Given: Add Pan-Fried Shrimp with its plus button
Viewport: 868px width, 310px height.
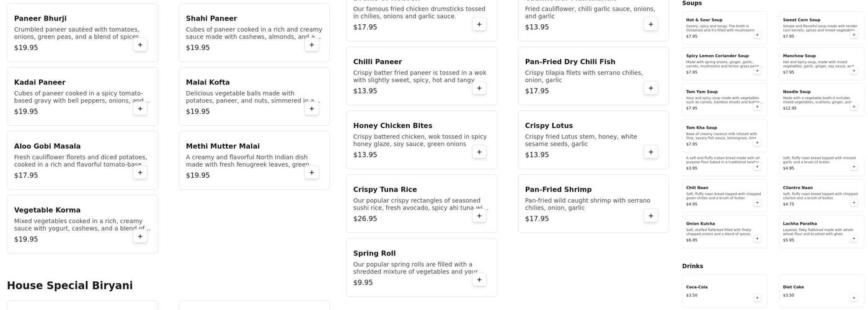Looking at the screenshot, I should pyautogui.click(x=650, y=216).
